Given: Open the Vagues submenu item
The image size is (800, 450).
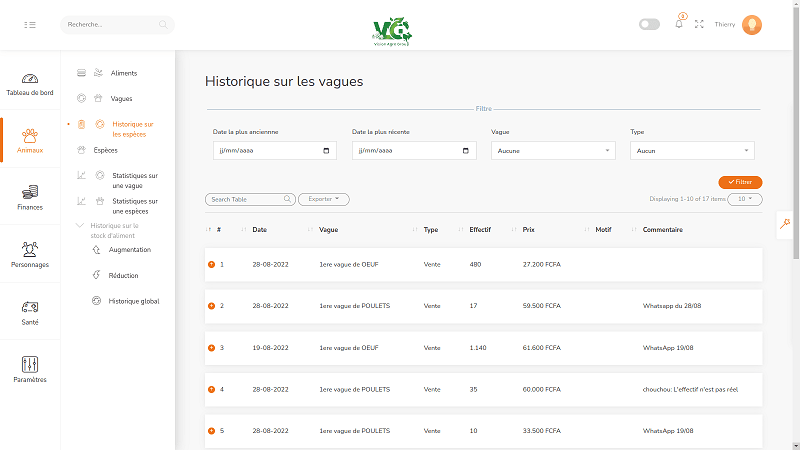Looking at the screenshot, I should pyautogui.click(x=121, y=98).
